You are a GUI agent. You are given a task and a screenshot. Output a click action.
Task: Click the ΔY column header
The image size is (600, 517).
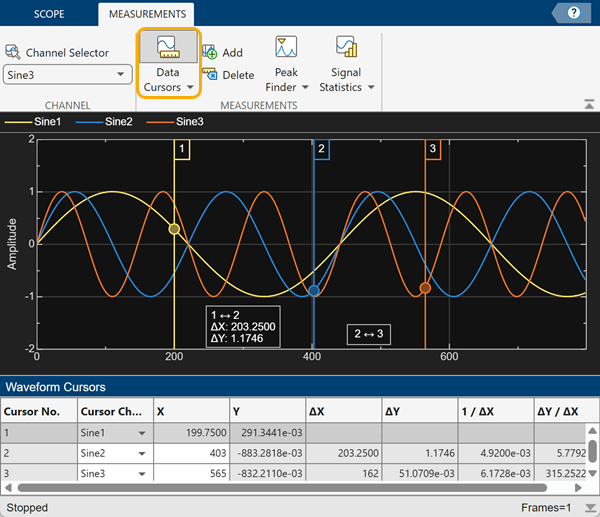[x=420, y=411]
